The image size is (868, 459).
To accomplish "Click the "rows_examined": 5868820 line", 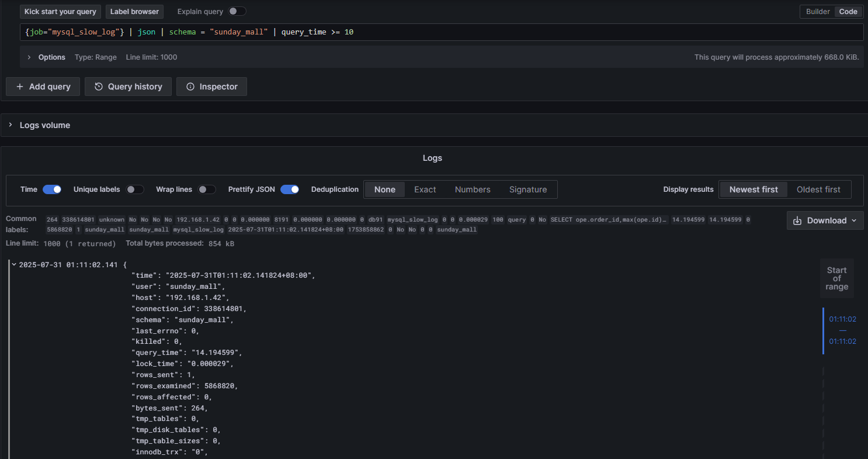I will [185, 386].
